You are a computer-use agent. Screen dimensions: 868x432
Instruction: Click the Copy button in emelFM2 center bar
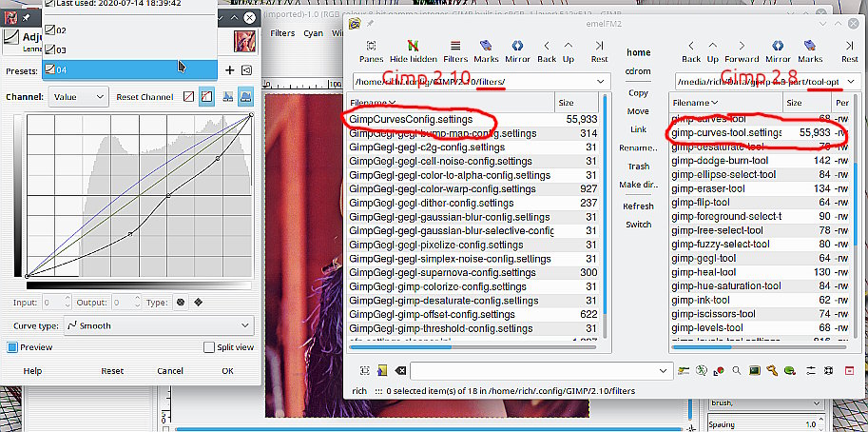(x=638, y=93)
